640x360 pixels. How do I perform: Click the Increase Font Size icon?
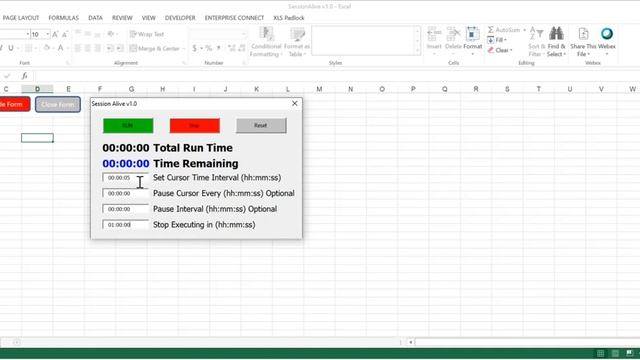(55, 35)
